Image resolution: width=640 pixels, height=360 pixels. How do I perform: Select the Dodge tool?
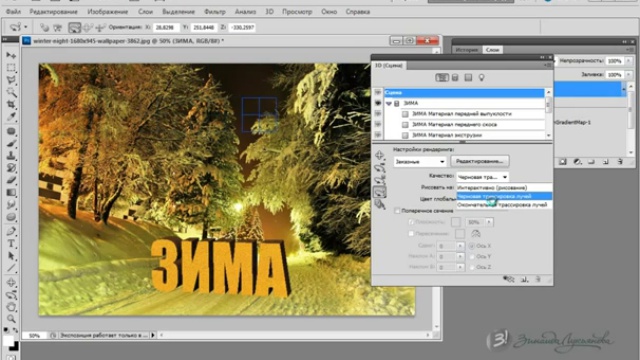(x=11, y=217)
